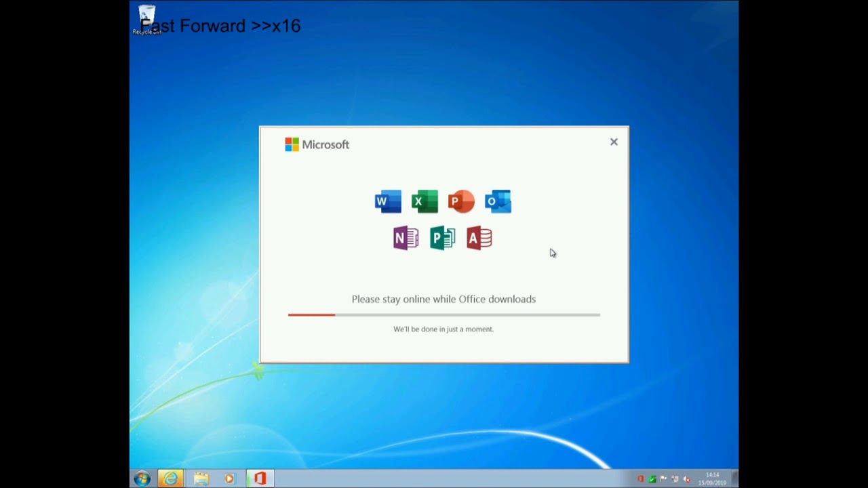Click the taskbar clock showing 14:14
The image size is (868, 488).
pyautogui.click(x=712, y=479)
